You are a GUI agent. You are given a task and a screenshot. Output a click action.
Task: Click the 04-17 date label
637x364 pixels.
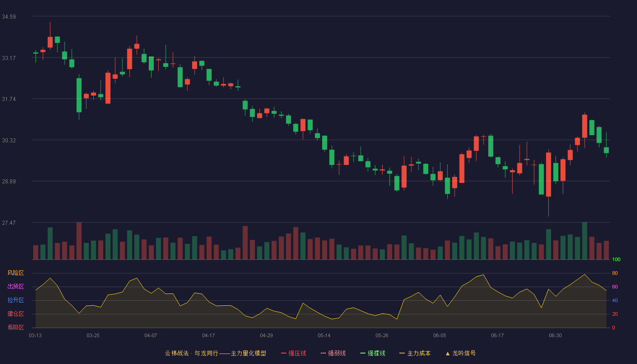tap(208, 335)
